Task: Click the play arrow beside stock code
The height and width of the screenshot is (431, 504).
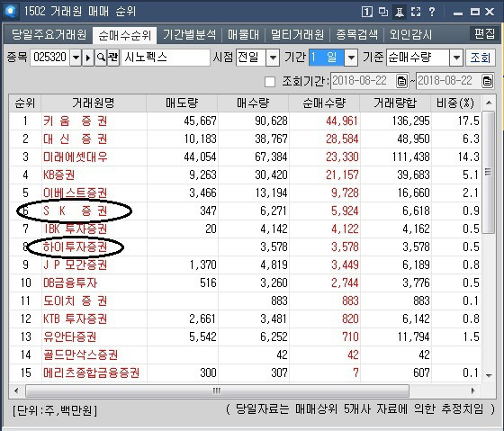Action: coord(88,58)
